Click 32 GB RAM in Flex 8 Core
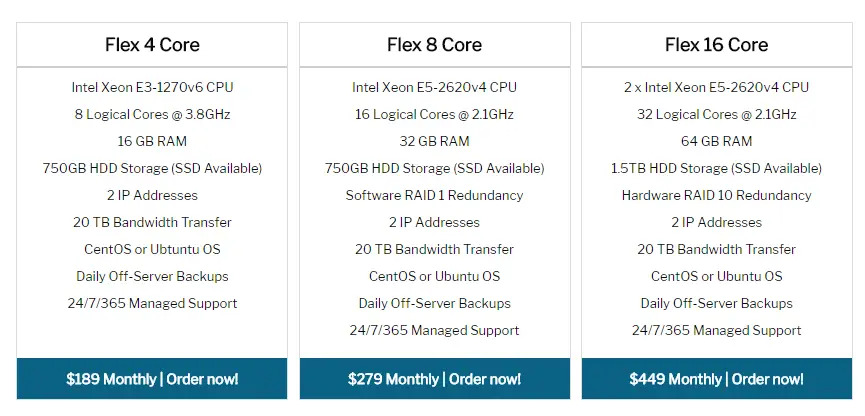The height and width of the screenshot is (416, 865). [x=435, y=141]
